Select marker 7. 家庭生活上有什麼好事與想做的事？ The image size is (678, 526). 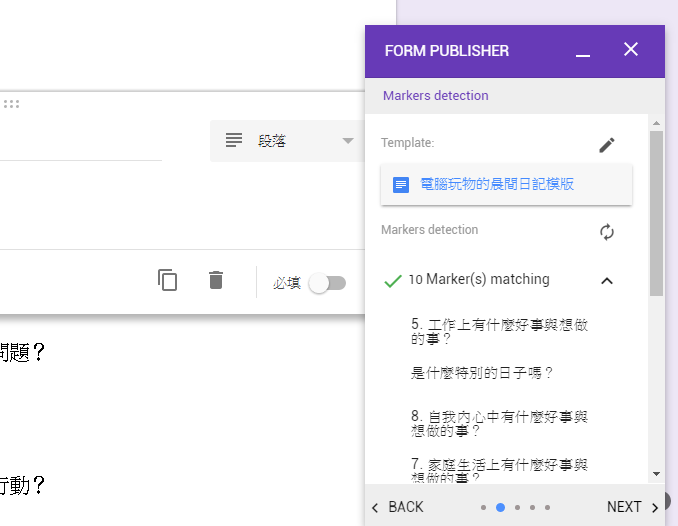point(499,471)
